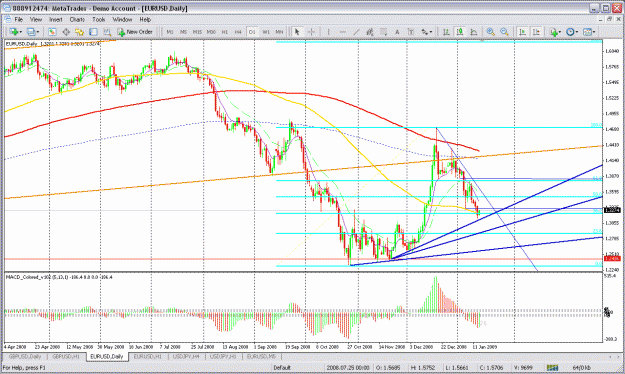625x374 pixels.
Task: Toggle Auto Scroll chart icon
Action: [x=522, y=32]
